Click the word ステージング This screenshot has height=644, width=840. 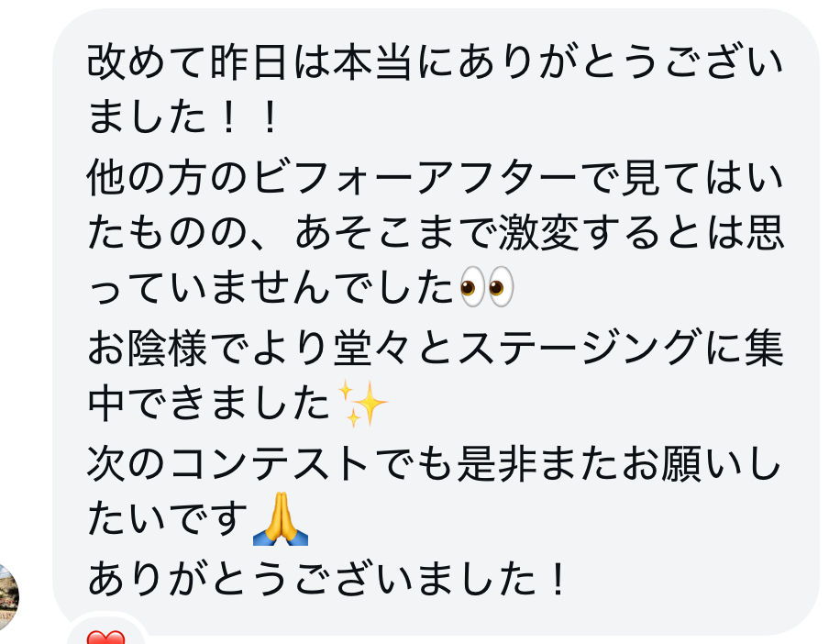click(580, 347)
